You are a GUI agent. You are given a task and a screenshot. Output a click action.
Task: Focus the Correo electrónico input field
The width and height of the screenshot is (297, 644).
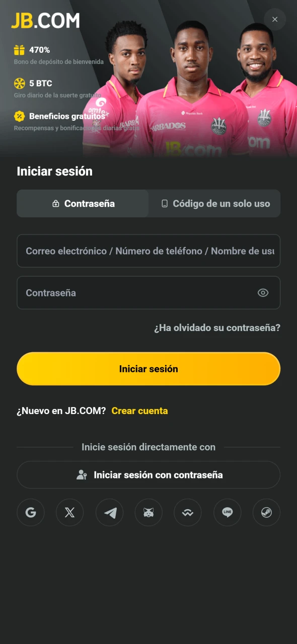tap(148, 251)
